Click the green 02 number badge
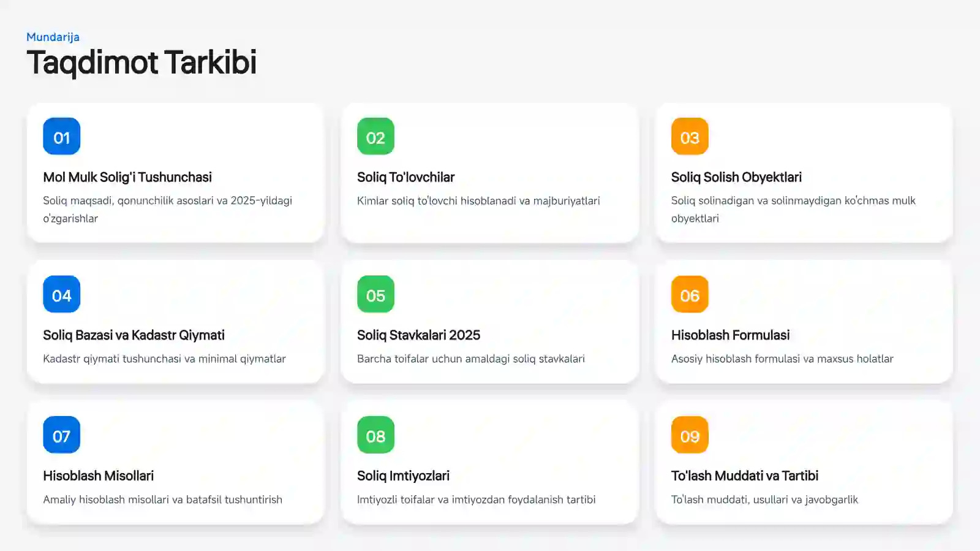Screen dimensions: 980x551 (x=375, y=137)
